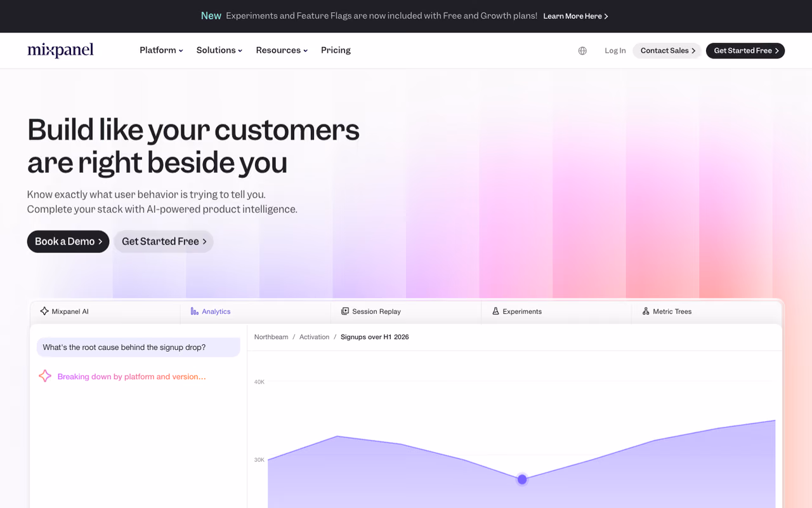Click the Mixpanel logo
The width and height of the screenshot is (812, 508).
pyautogui.click(x=60, y=50)
